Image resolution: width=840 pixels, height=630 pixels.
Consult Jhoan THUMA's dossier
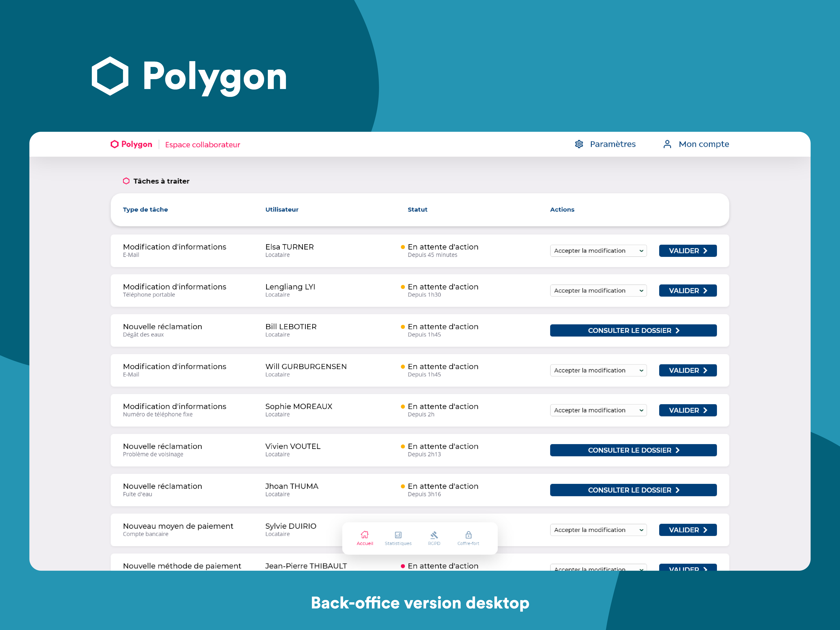(633, 490)
